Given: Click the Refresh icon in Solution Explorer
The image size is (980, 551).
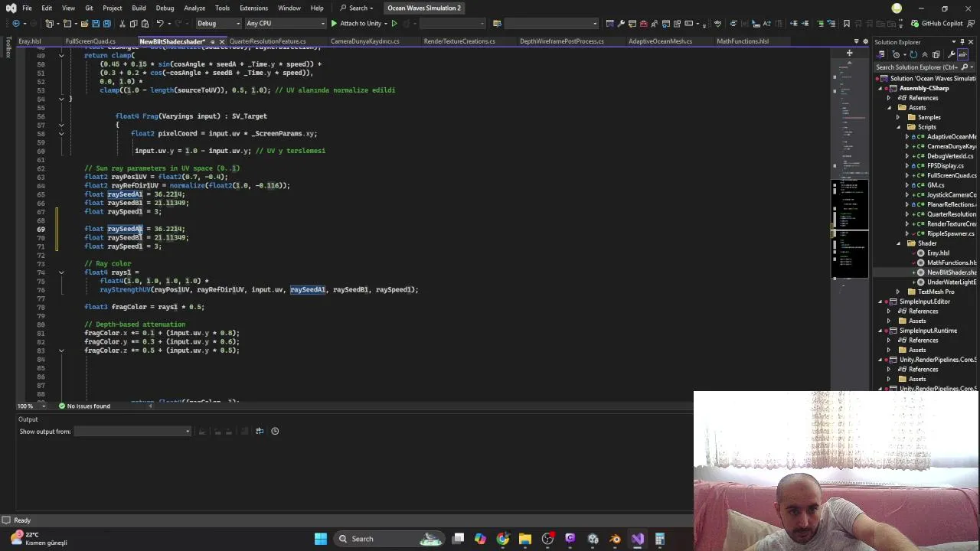Looking at the screenshot, I should [913, 54].
